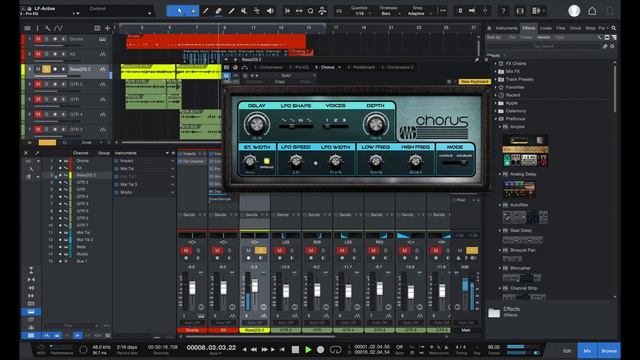Click the question mark help icon
Viewport: 640px width, 360px height.
(x=503, y=11)
